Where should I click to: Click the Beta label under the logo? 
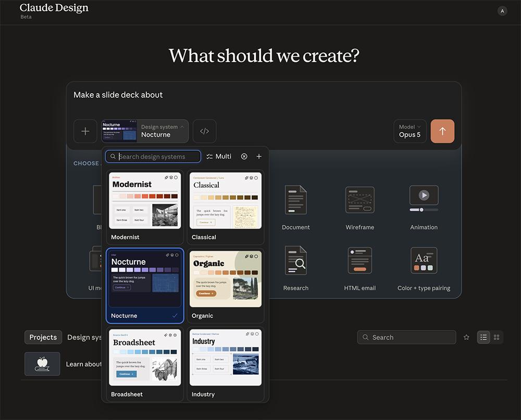[26, 17]
